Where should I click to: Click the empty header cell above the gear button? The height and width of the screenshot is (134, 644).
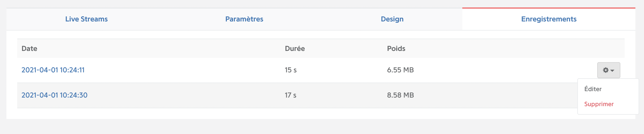tap(609, 49)
